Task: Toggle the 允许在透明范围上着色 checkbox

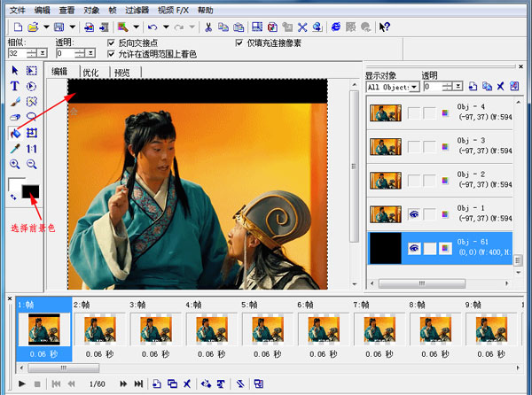Action: [111, 54]
